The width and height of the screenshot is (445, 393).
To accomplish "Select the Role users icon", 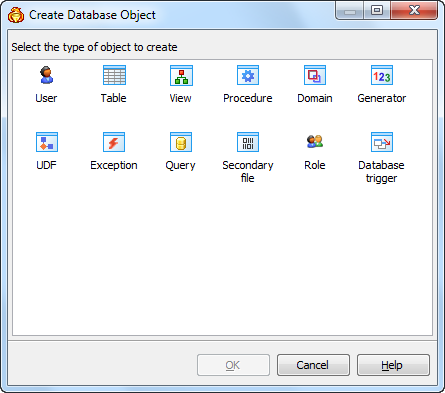I will click(315, 141).
